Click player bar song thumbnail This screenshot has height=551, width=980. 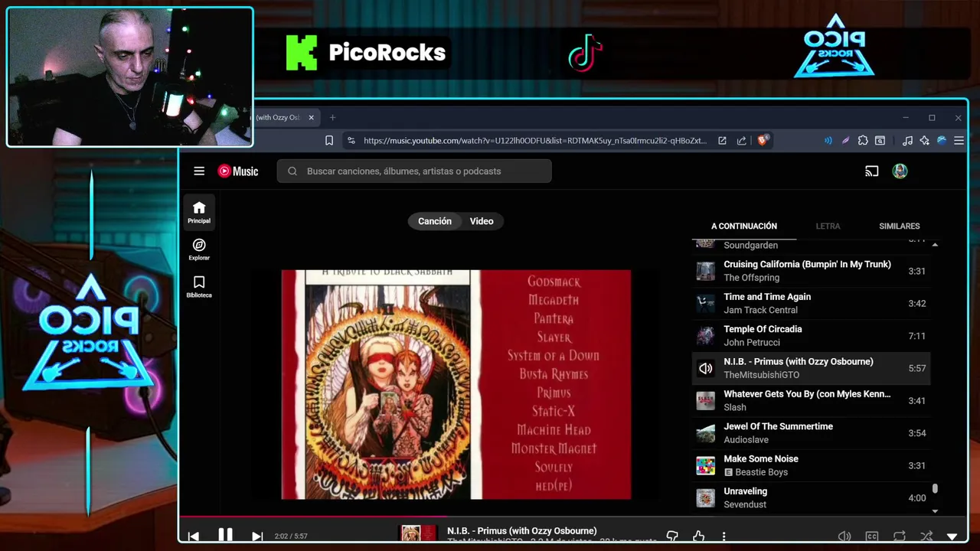click(418, 533)
